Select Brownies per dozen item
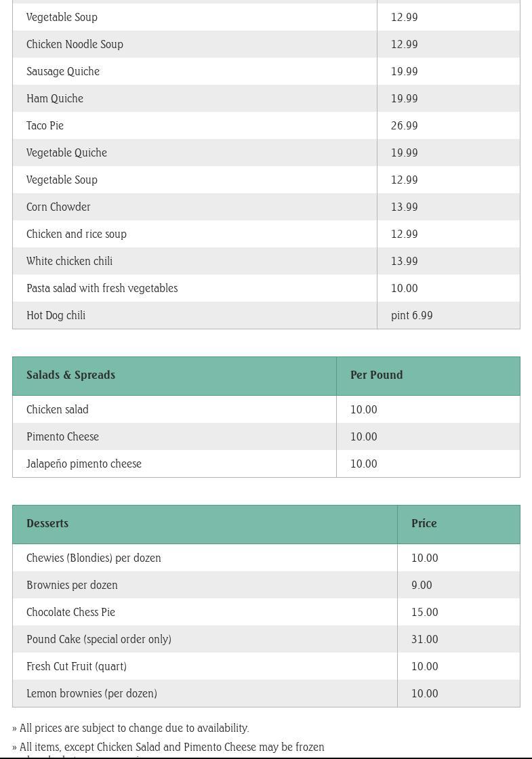Viewport: 532px width, 759px height. pos(72,586)
